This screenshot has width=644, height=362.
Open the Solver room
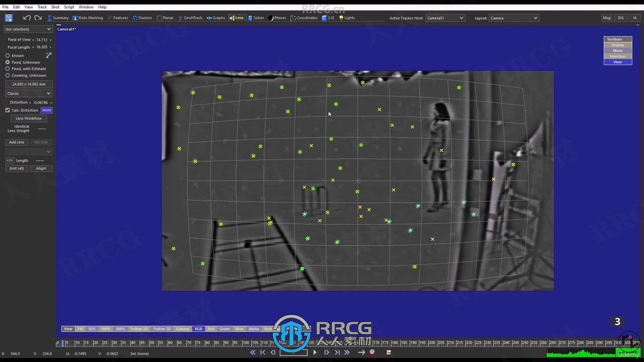tap(256, 18)
